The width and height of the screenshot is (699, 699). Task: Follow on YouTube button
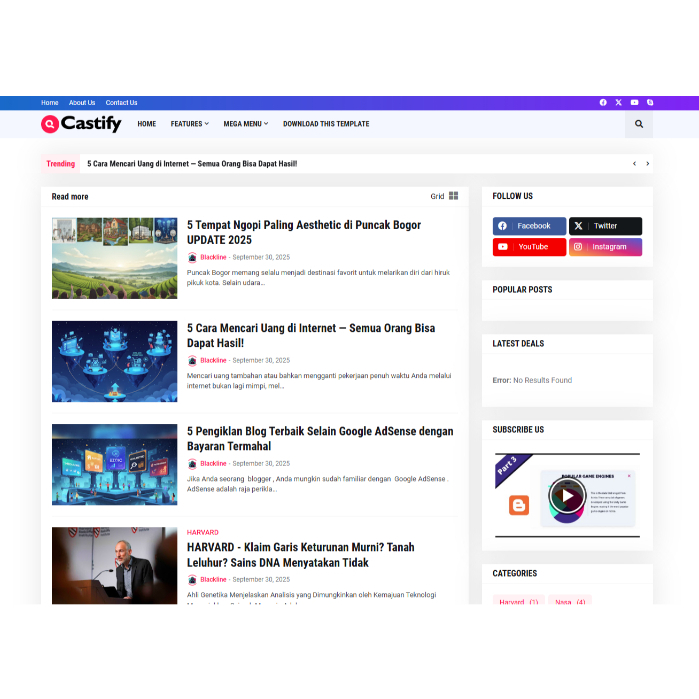[x=529, y=247]
